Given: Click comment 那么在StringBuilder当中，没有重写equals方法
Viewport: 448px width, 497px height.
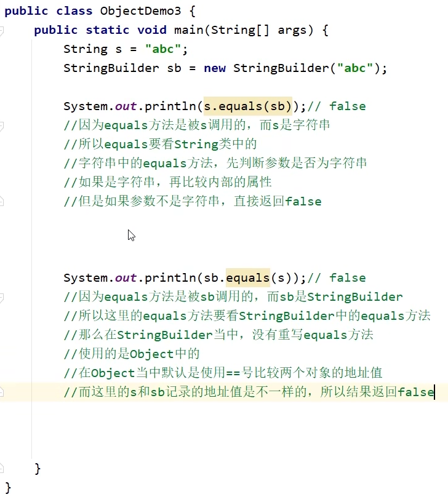Looking at the screenshot, I should pos(218,335).
